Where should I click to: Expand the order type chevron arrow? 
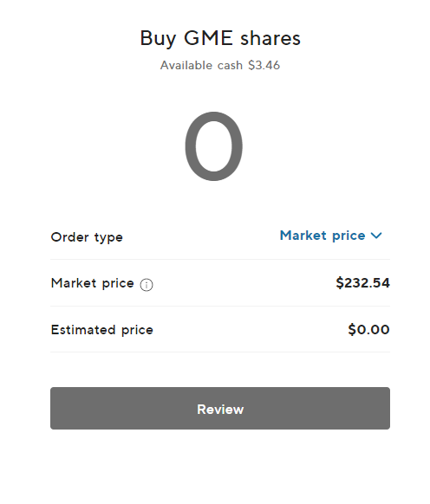(376, 236)
